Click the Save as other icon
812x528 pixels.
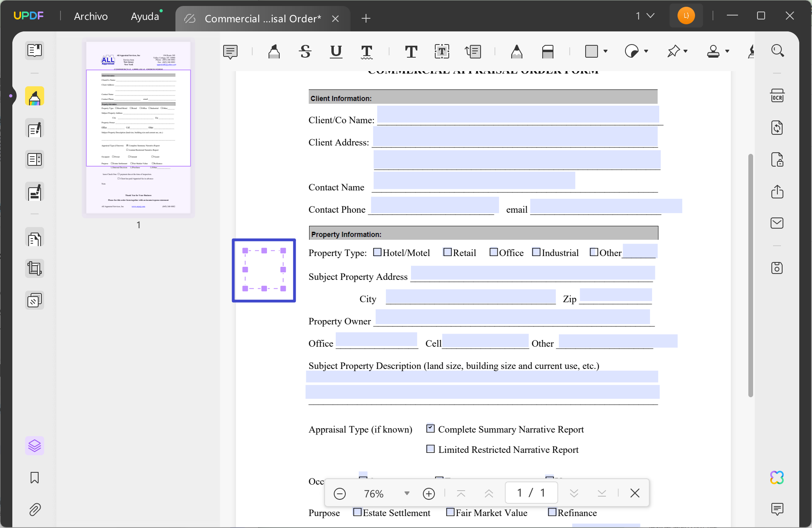coord(777,268)
